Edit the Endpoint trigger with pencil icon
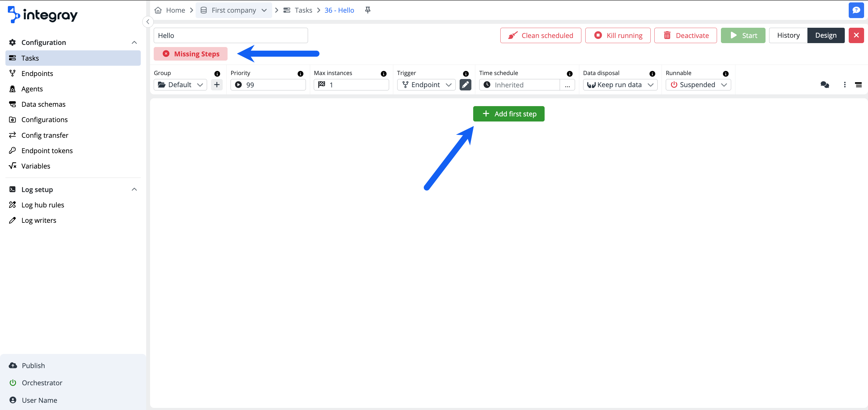Image resolution: width=868 pixels, height=410 pixels. click(465, 85)
